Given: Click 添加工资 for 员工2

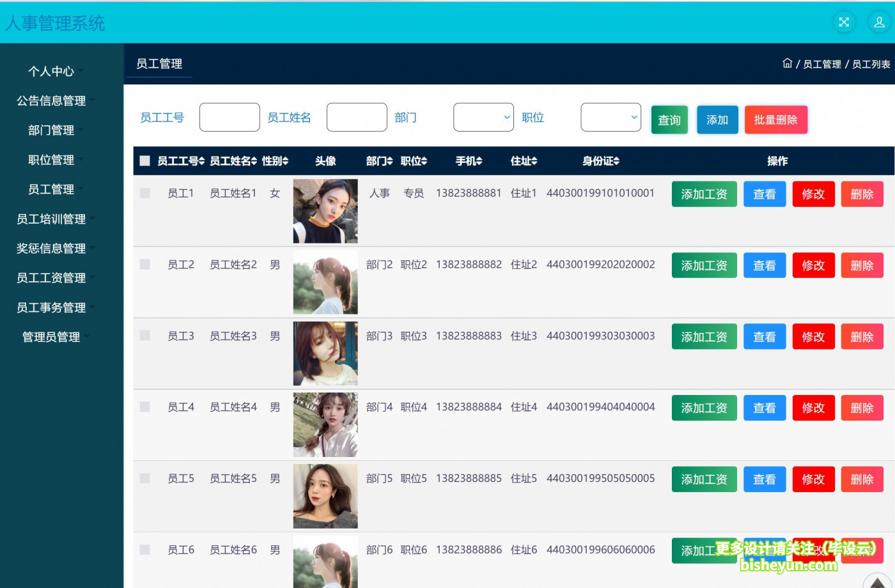Looking at the screenshot, I should pyautogui.click(x=704, y=266).
